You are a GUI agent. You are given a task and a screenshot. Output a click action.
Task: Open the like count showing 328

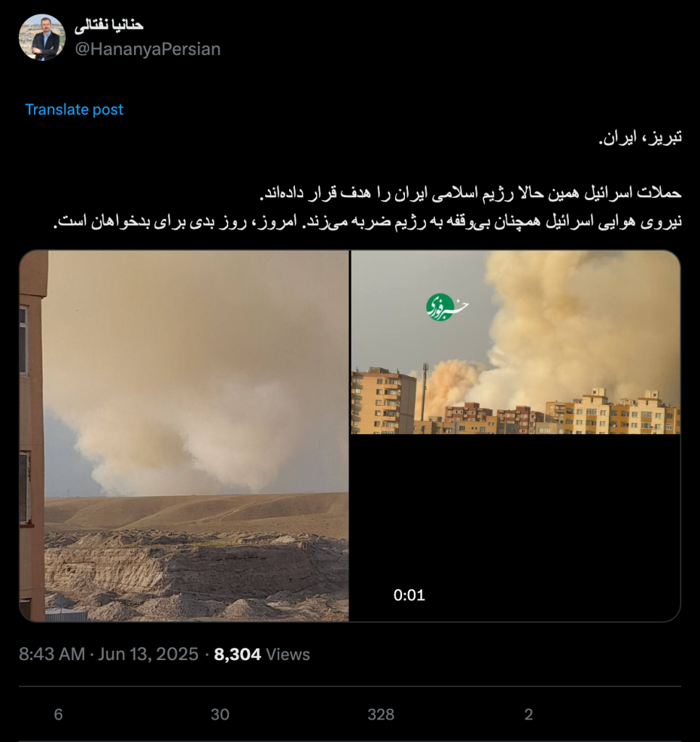click(x=380, y=714)
